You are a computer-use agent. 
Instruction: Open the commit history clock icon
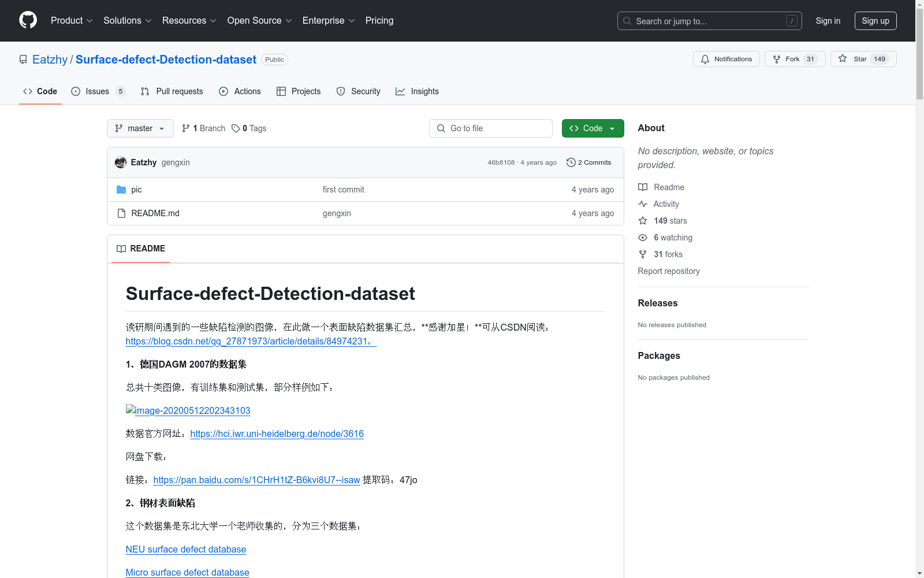click(571, 162)
